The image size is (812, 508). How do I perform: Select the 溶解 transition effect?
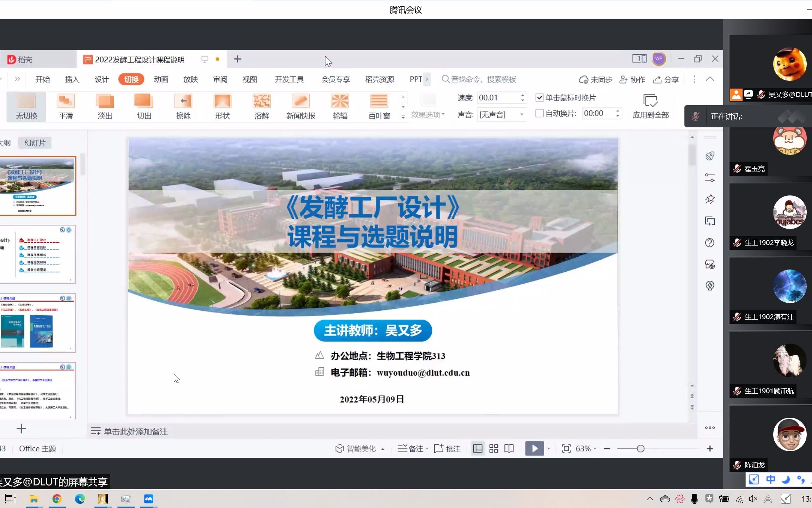point(262,107)
